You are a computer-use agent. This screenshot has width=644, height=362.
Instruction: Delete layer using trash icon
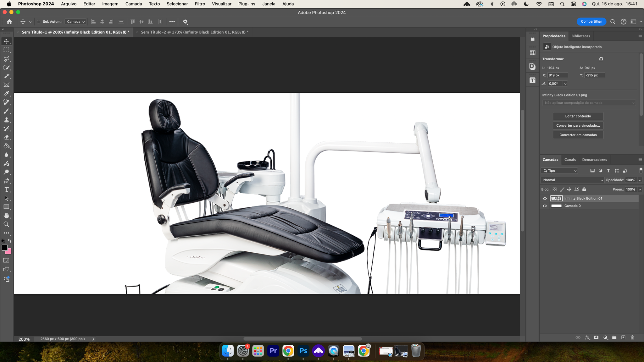[x=632, y=337]
